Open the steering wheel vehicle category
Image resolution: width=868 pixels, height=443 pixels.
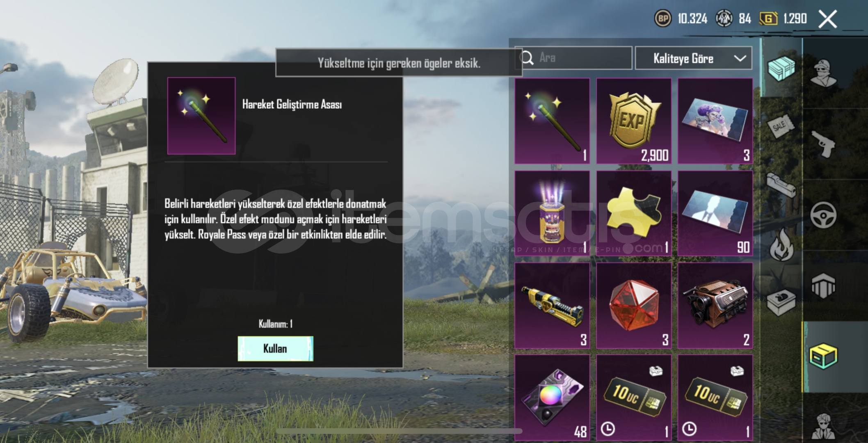[823, 215]
